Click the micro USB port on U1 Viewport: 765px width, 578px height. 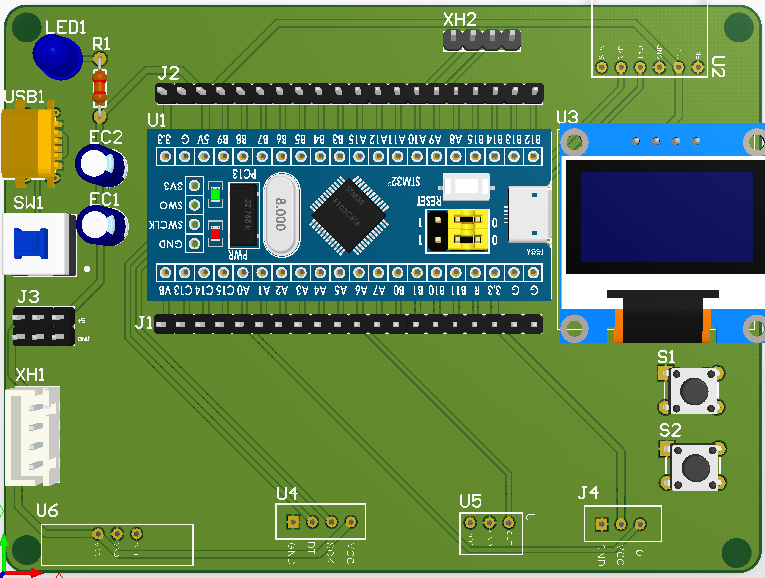[x=530, y=215]
